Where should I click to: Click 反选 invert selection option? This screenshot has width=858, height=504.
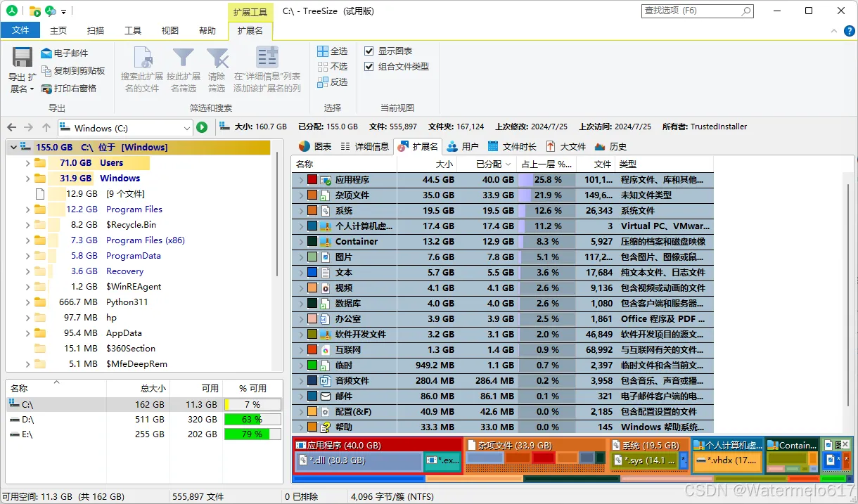pyautogui.click(x=332, y=82)
